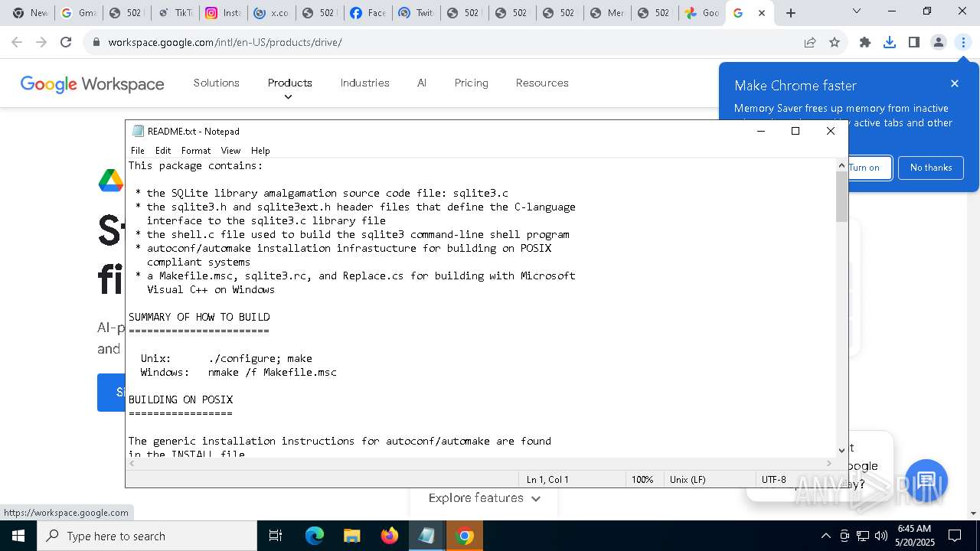Open Chrome profile avatar
The image size is (980, 551).
coord(939,42)
